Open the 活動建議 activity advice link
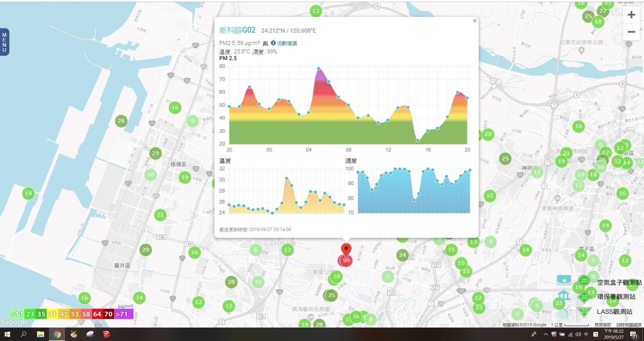This screenshot has height=341, width=644. [x=287, y=43]
